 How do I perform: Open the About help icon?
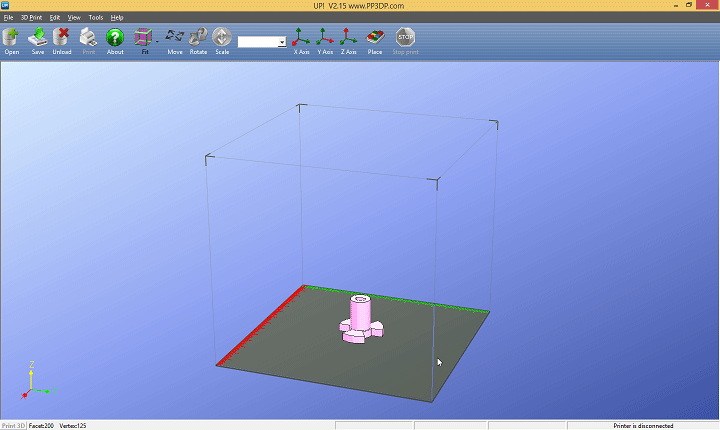[115, 39]
